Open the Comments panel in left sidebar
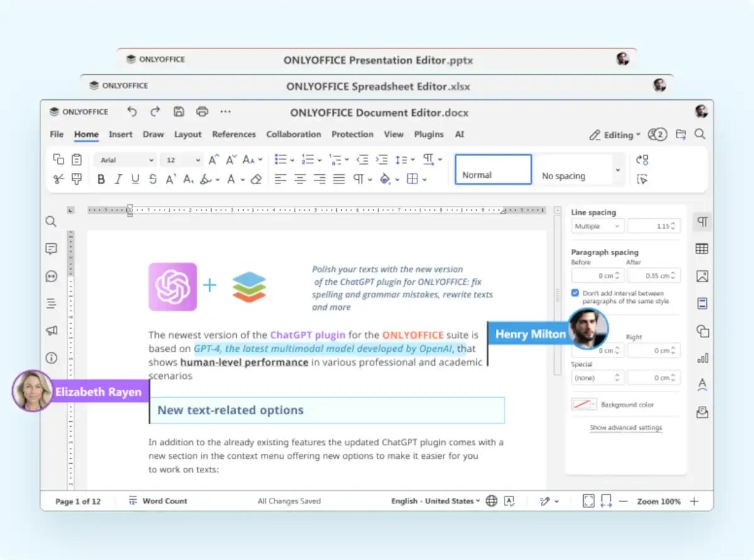Viewport: 754px width, 560px height. 51,248
